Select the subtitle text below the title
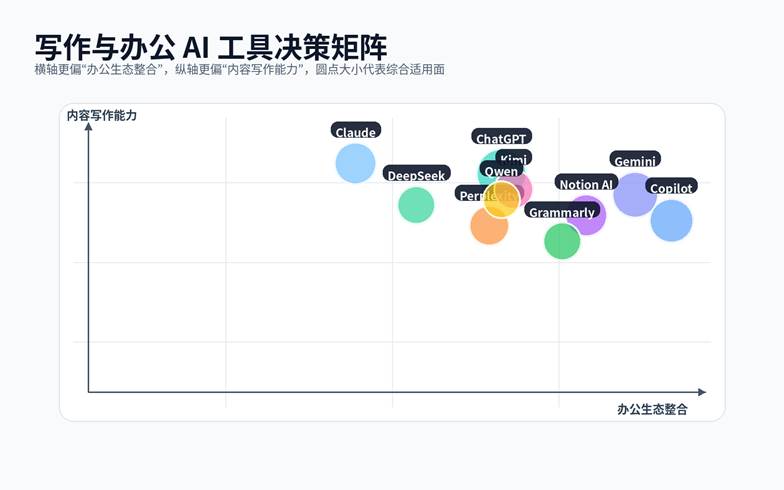This screenshot has width=784, height=490. coord(239,69)
